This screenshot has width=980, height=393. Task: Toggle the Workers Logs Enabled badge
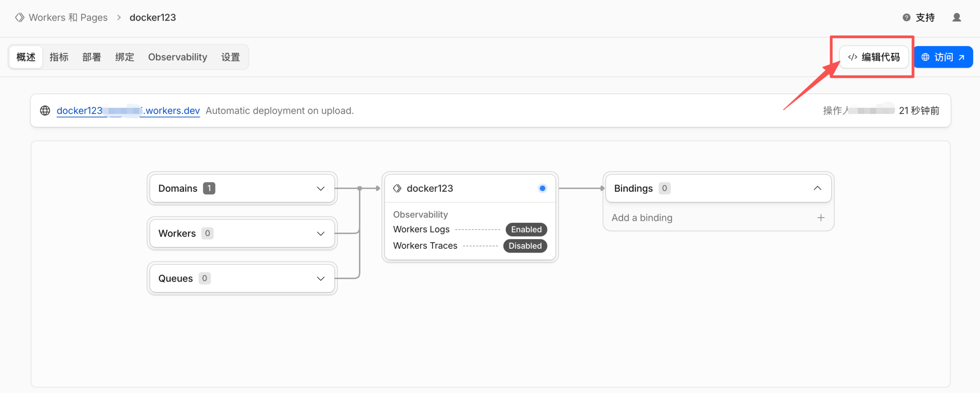pyautogui.click(x=526, y=230)
